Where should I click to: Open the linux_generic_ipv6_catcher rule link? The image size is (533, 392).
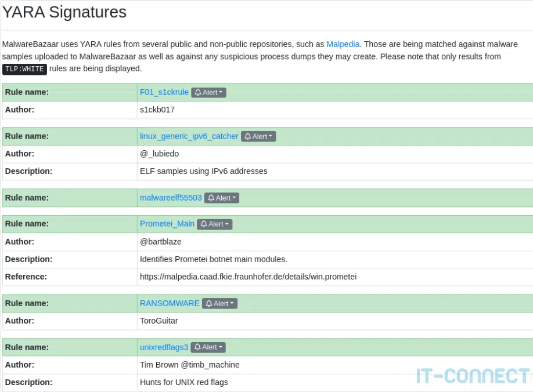[189, 136]
